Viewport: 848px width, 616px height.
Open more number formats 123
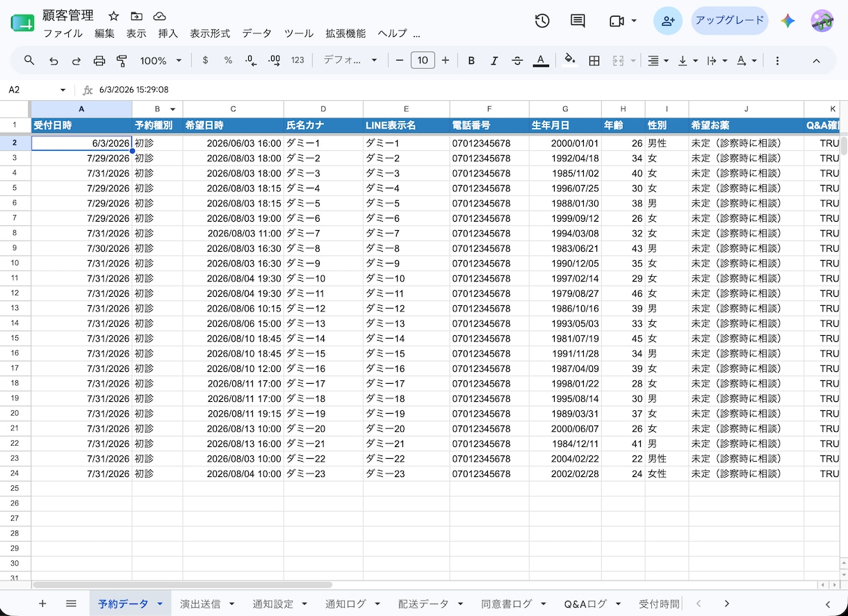pos(297,60)
